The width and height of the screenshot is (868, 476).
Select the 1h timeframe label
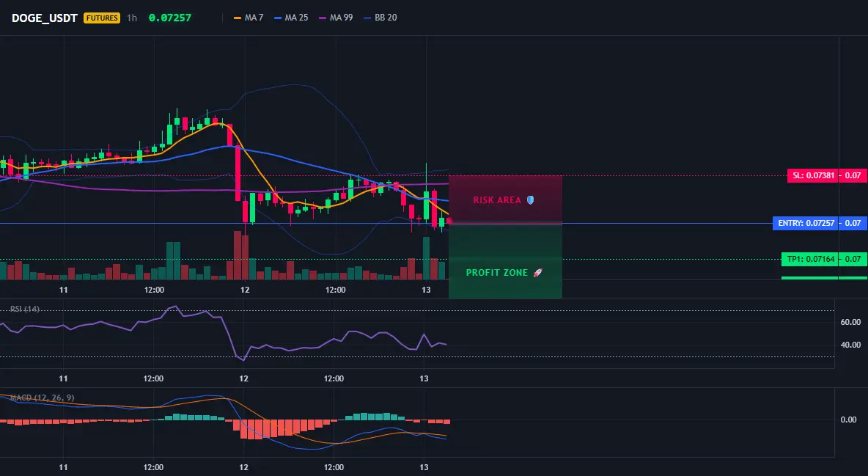point(132,18)
